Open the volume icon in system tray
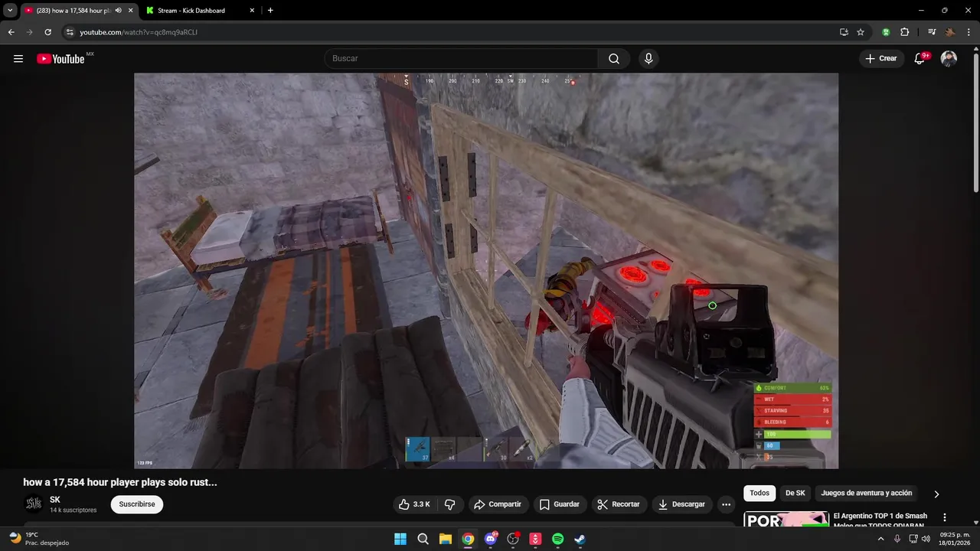Viewport: 980px width, 551px height. point(926,539)
